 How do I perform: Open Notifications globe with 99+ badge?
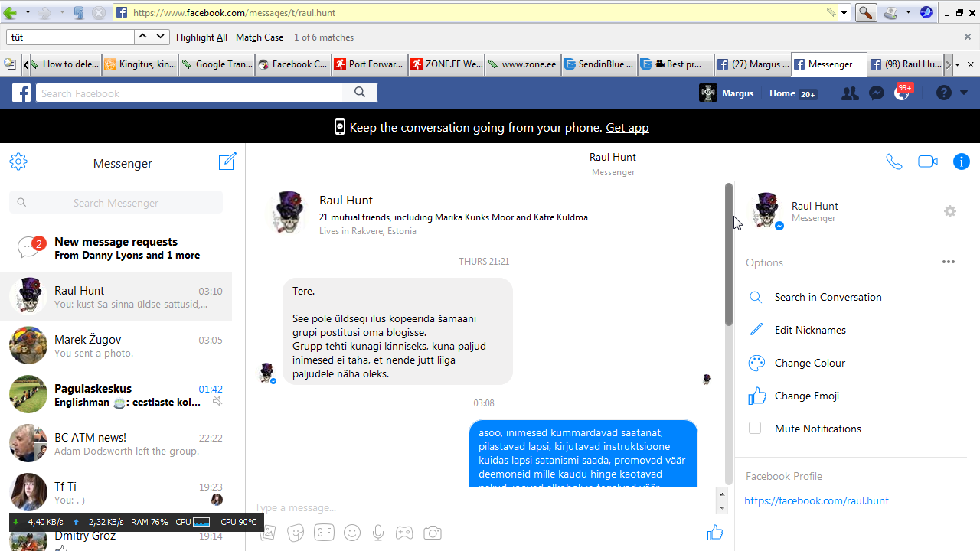point(902,93)
